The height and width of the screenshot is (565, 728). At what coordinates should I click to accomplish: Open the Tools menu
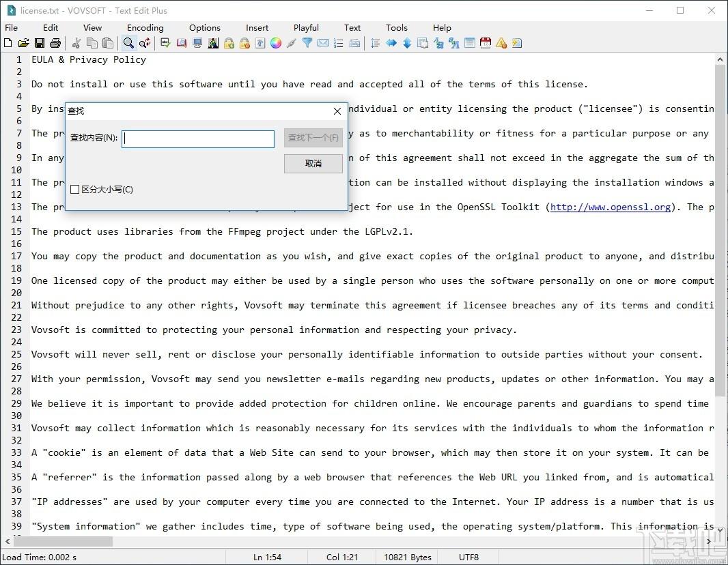[397, 28]
